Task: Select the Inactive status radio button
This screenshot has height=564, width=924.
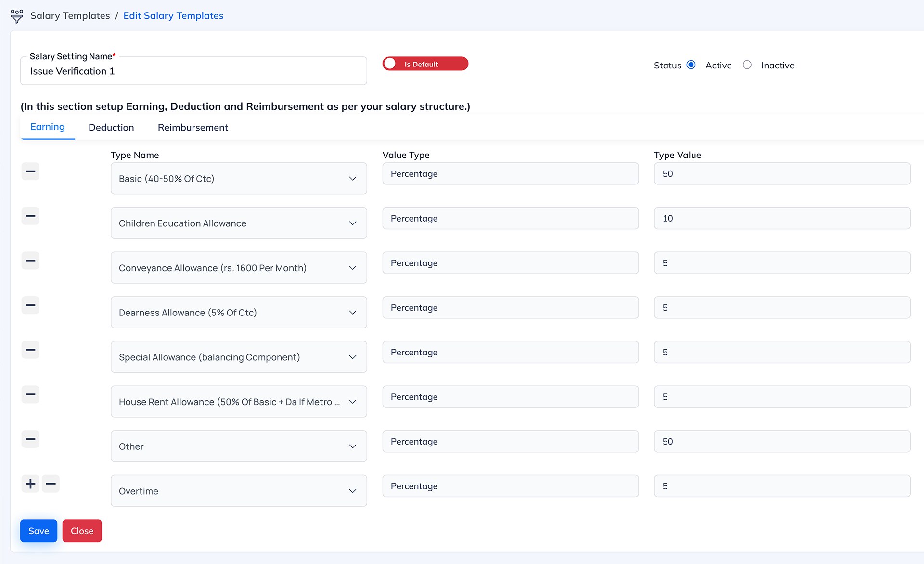Action: click(x=747, y=65)
